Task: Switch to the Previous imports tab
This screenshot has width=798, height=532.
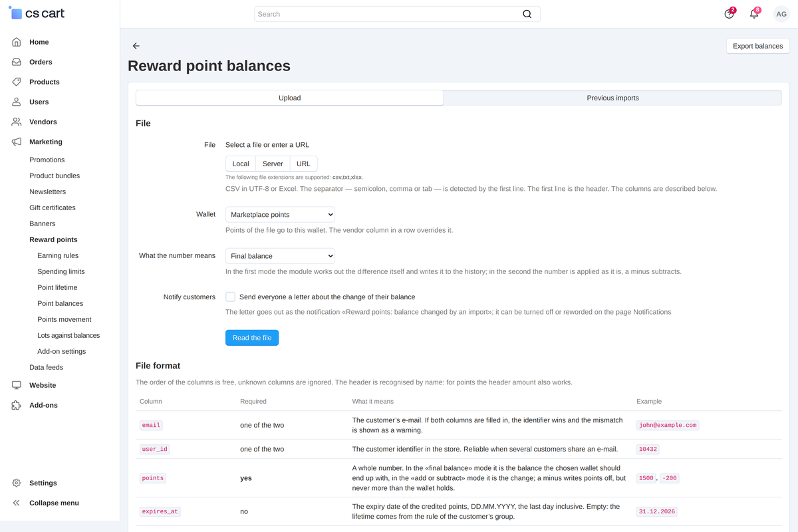Action: point(612,98)
